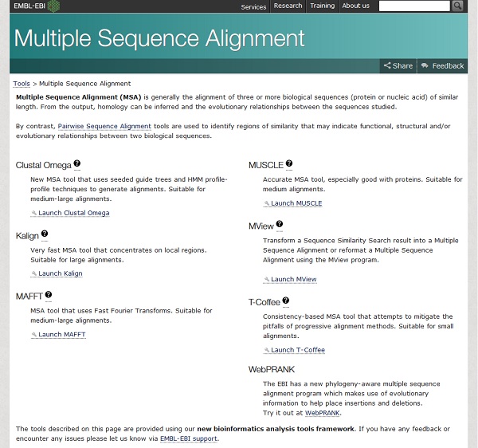Open the About us menu item

click(355, 6)
